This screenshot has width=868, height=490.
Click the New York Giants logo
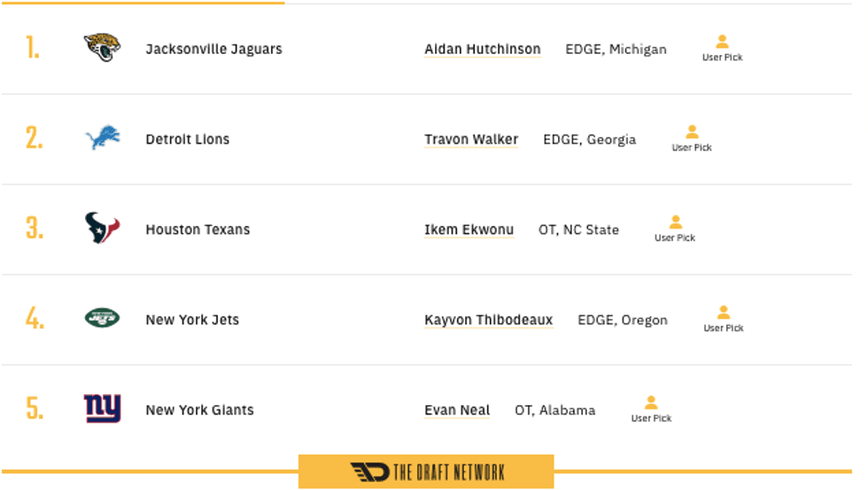pyautogui.click(x=102, y=408)
